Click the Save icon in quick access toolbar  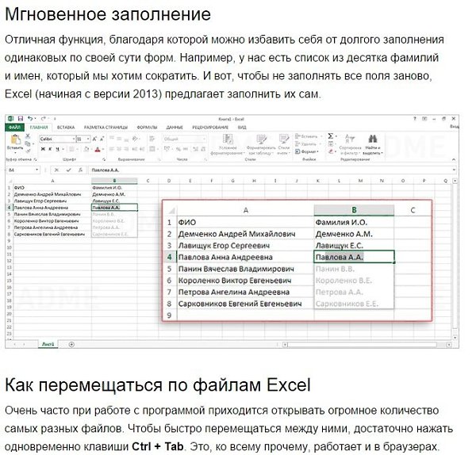(21, 118)
